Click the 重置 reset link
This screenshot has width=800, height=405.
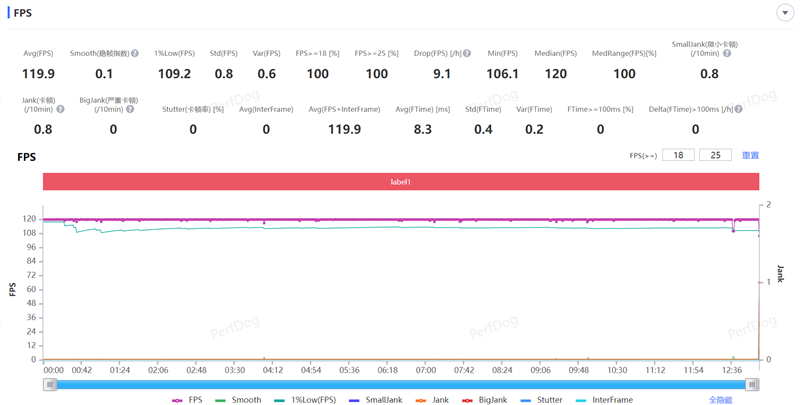(750, 155)
